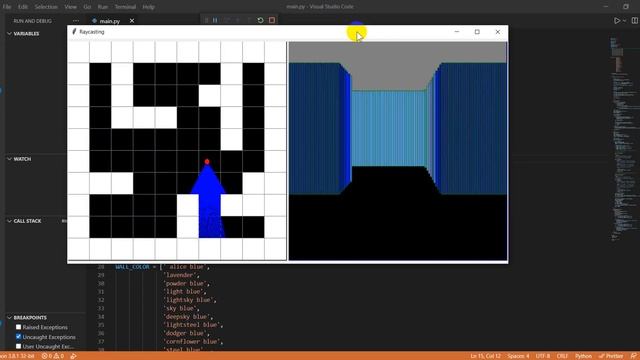
Task: Click the feather icon of Raycasting window
Action: (74, 31)
